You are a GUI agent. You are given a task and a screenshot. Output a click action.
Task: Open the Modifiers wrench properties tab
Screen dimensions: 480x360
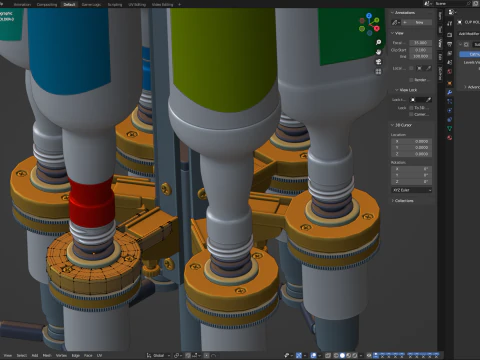[x=450, y=92]
